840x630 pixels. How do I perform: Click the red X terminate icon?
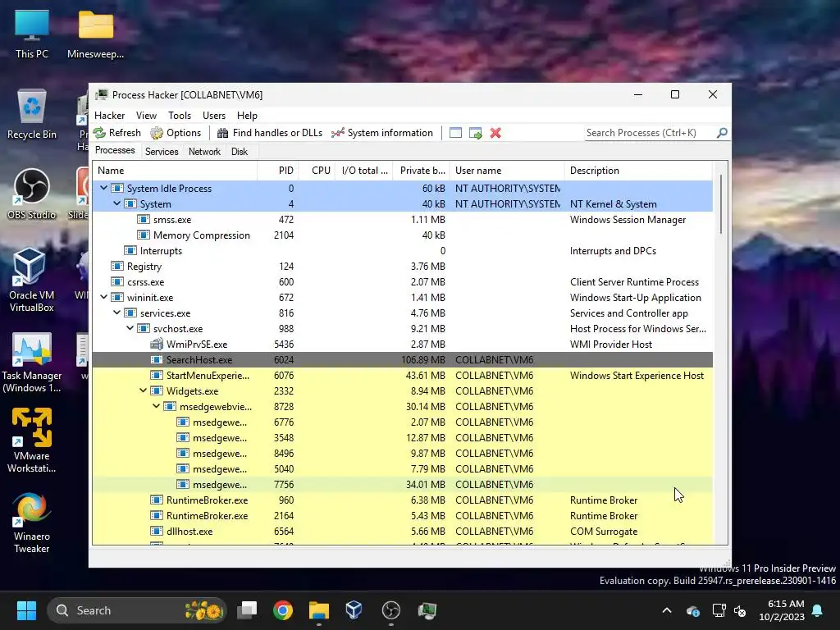click(495, 133)
